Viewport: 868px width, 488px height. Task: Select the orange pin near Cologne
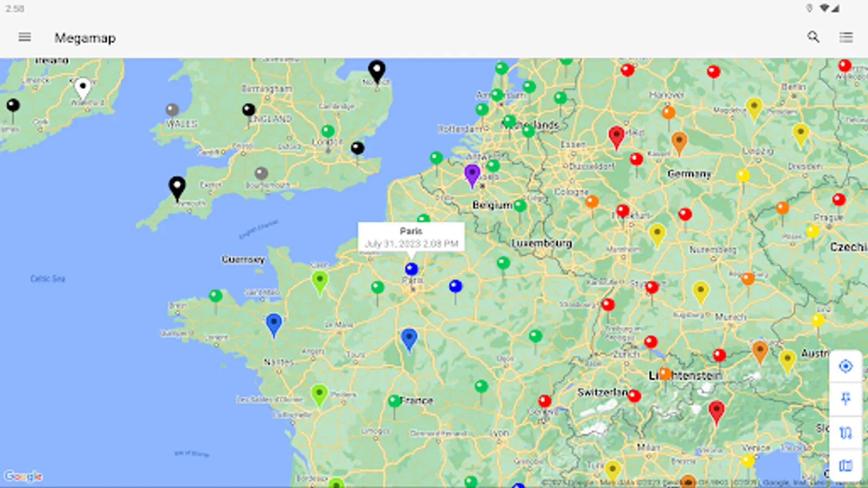point(592,202)
